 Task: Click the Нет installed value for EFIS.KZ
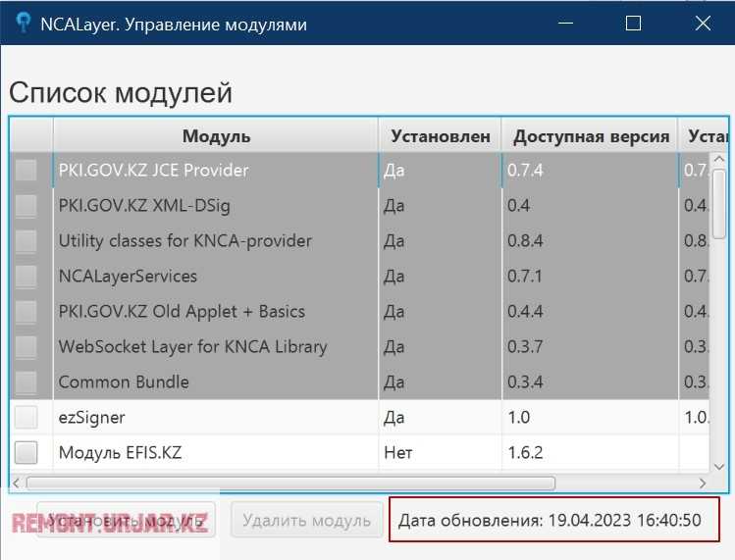[x=398, y=453]
